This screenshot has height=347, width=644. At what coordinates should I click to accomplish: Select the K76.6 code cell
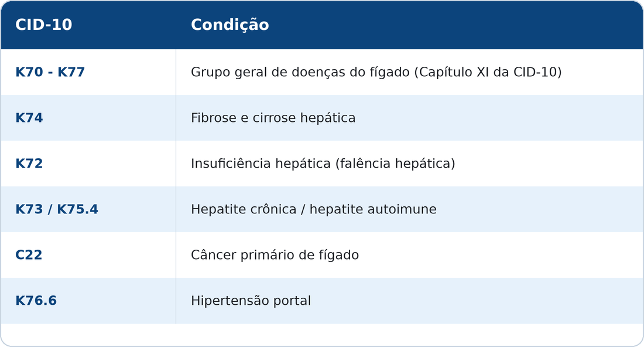tap(88, 301)
